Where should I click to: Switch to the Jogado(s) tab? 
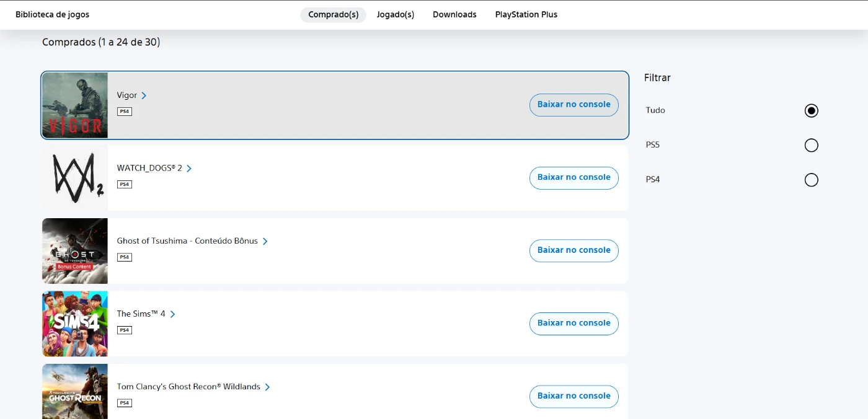pyautogui.click(x=395, y=15)
